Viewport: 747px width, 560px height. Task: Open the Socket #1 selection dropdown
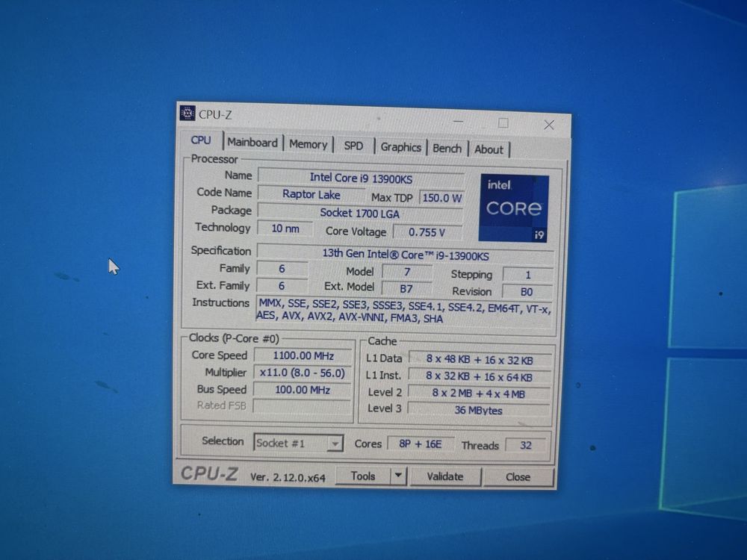tap(298, 443)
